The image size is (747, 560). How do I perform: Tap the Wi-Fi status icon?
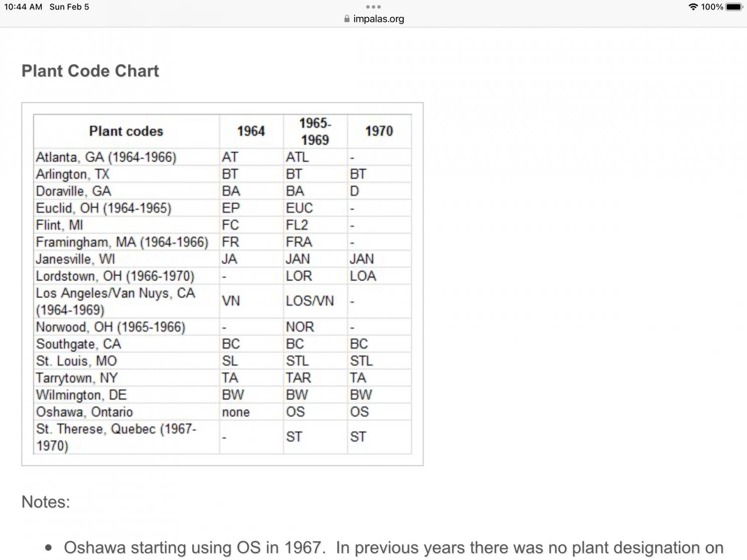pyautogui.click(x=693, y=7)
